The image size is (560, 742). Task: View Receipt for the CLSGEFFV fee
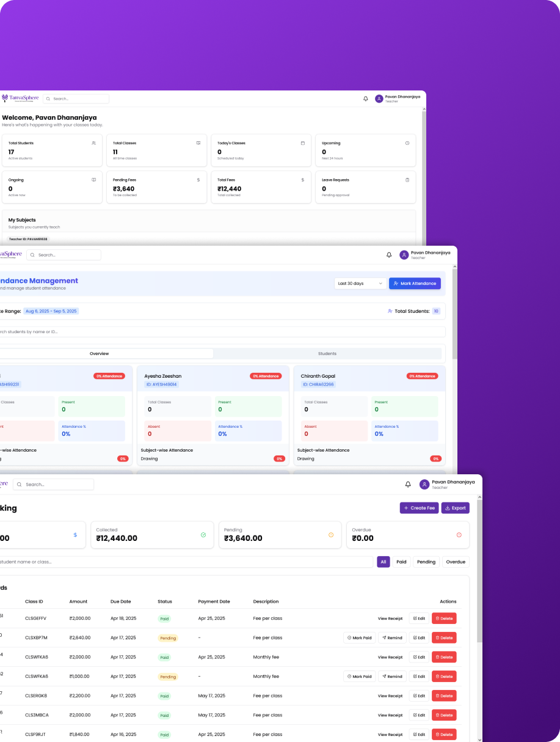(390, 619)
